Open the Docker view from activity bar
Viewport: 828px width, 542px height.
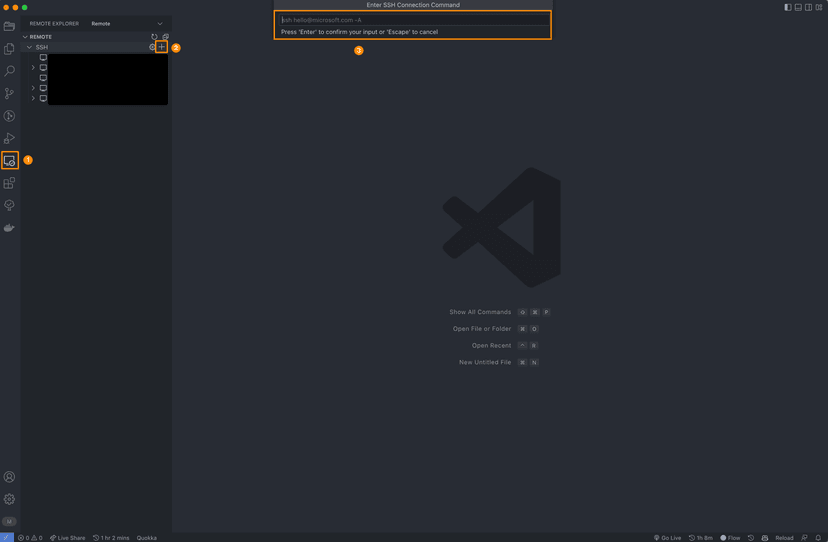[9, 228]
